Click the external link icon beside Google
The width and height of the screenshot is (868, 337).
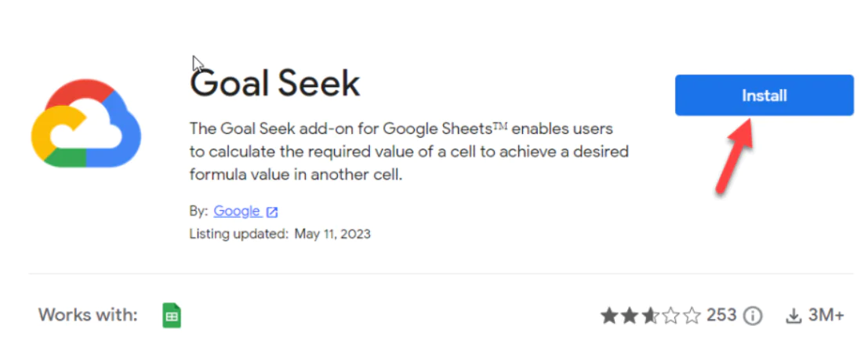(272, 212)
